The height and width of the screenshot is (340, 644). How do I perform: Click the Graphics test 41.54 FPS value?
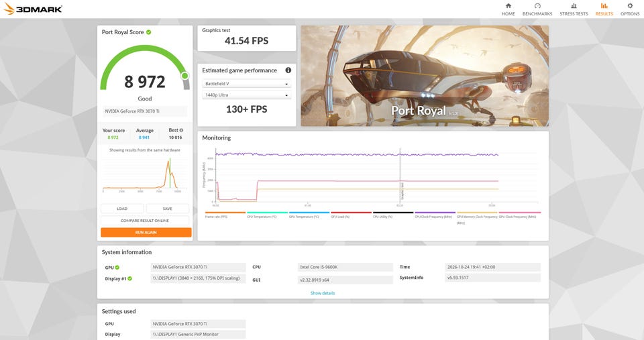(246, 41)
